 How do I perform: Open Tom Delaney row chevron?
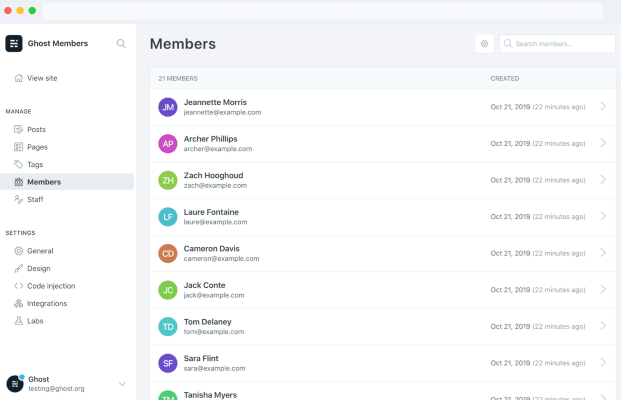coord(603,326)
